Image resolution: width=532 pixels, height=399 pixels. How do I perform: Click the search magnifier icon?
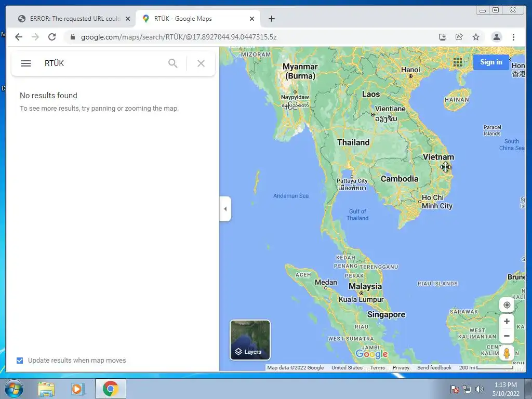point(172,63)
